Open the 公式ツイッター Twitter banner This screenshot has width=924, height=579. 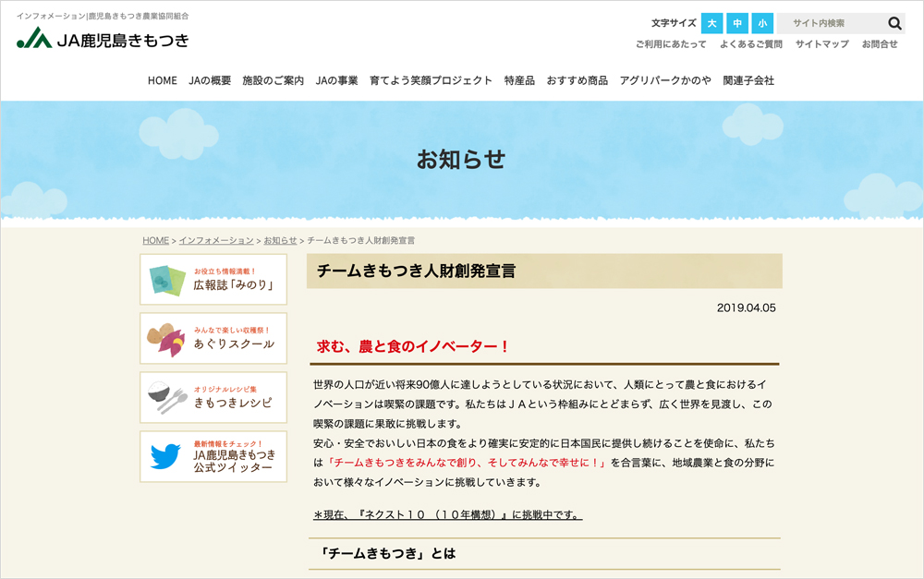click(x=213, y=456)
